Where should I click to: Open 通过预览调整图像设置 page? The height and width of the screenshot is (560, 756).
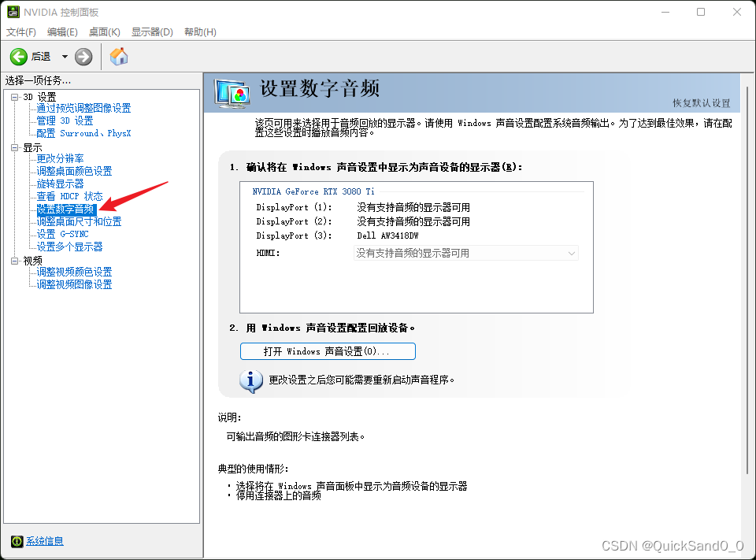83,108
